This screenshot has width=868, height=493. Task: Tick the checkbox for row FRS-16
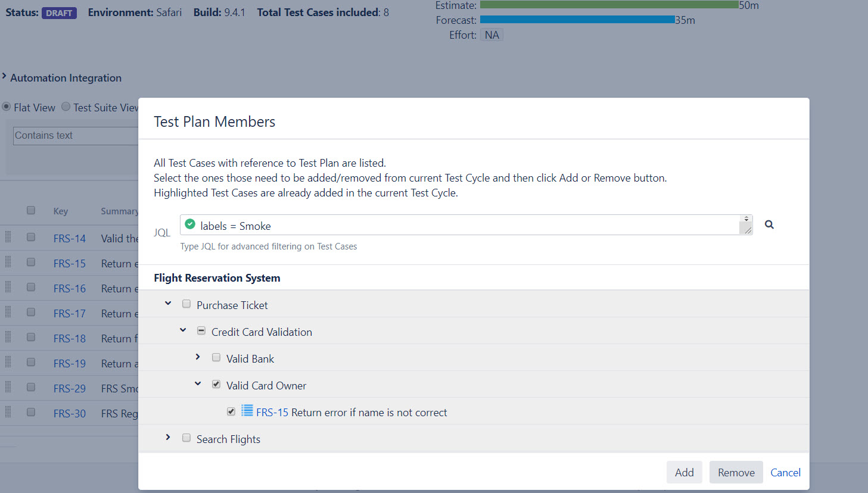(31, 287)
